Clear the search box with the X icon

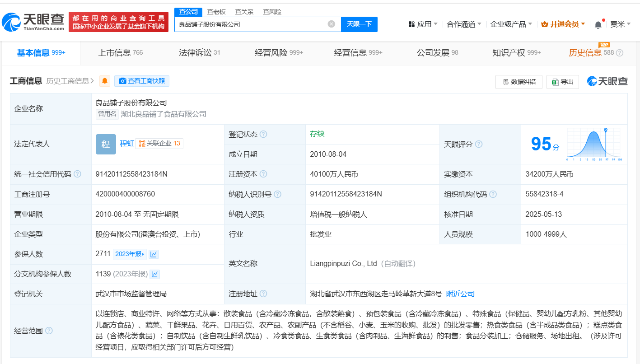tap(332, 24)
